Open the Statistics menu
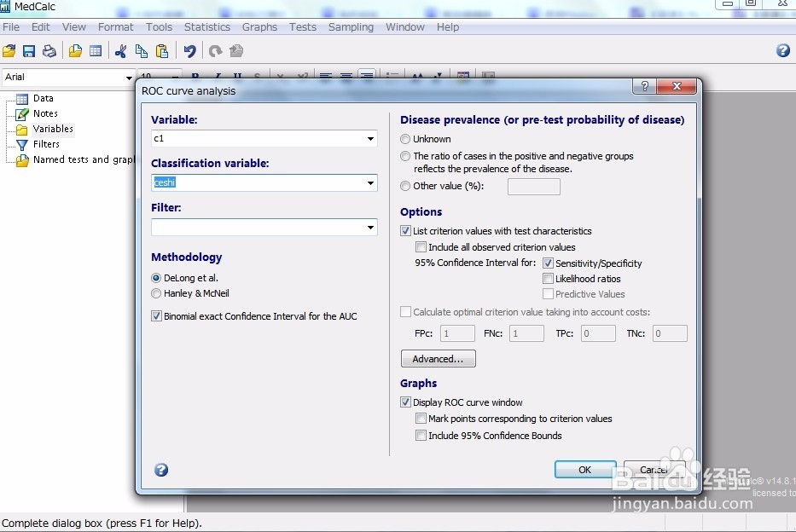 [207, 27]
